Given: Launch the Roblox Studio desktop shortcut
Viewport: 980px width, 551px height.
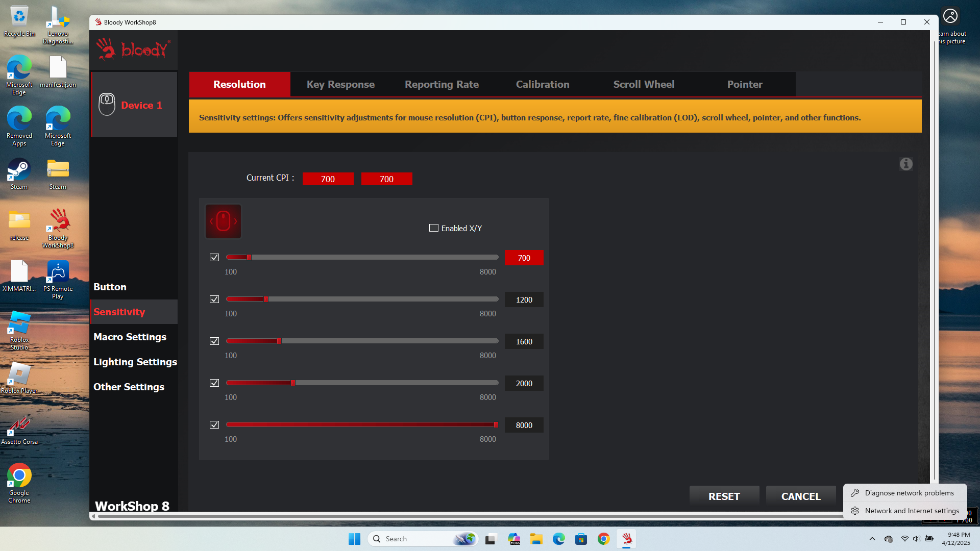Looking at the screenshot, I should click(19, 331).
